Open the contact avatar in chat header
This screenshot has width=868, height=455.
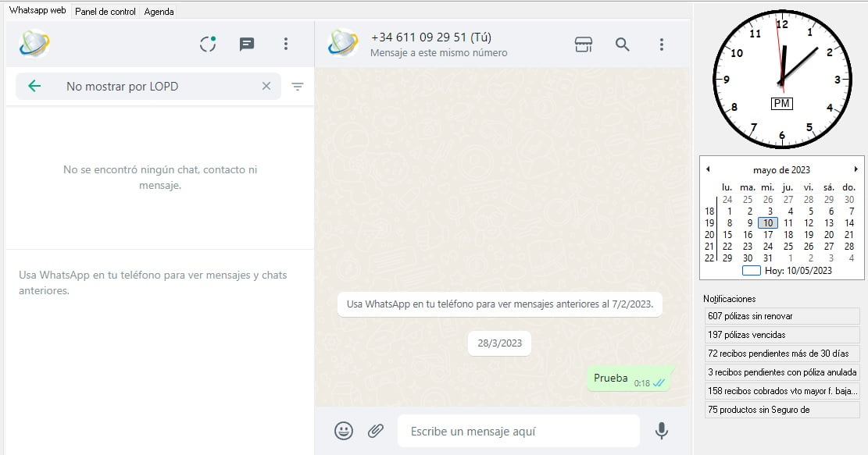[x=343, y=44]
